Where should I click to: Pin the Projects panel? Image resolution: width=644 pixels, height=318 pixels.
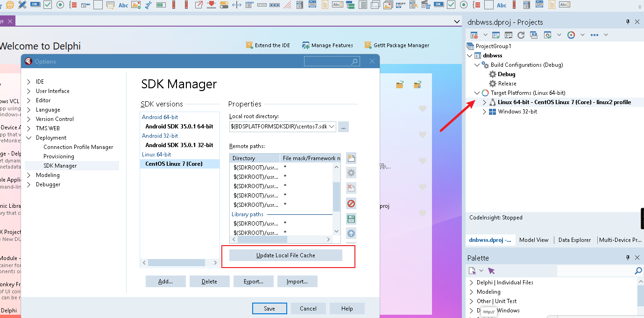tap(628, 22)
